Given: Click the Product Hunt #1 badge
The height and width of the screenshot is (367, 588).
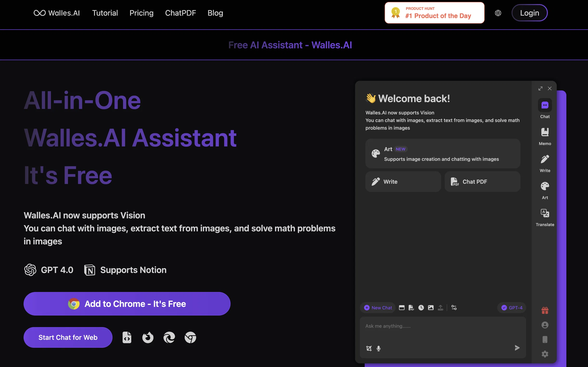Looking at the screenshot, I should 434,13.
